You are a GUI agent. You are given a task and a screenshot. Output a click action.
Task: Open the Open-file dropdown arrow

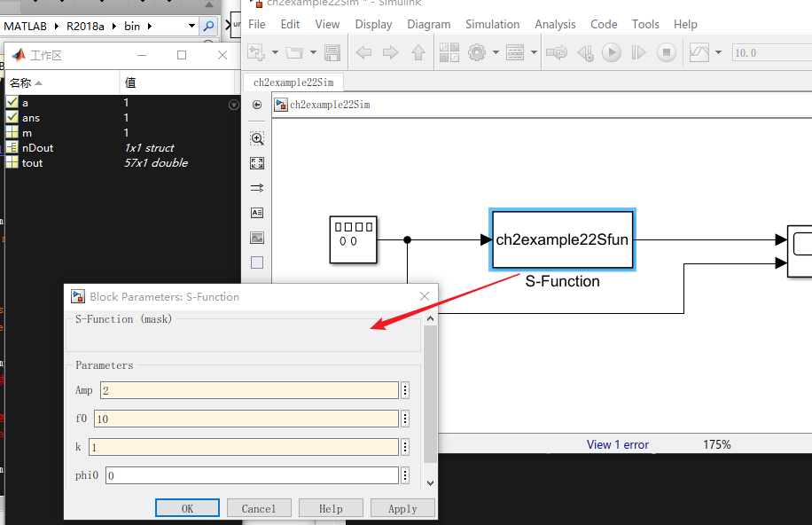[x=313, y=52]
